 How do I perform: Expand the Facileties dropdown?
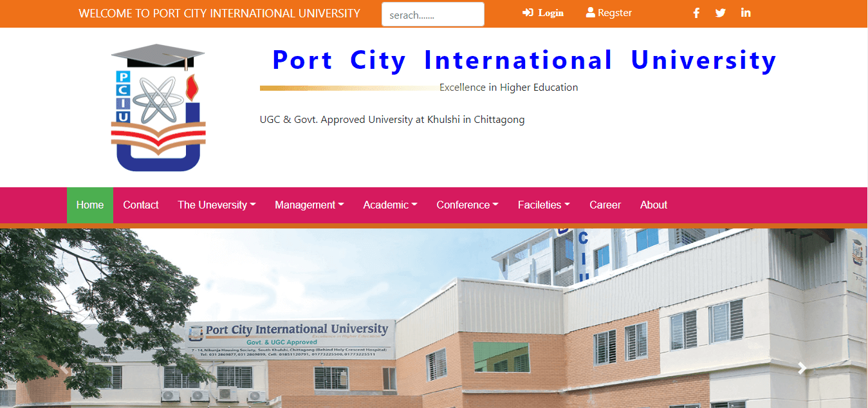pyautogui.click(x=544, y=205)
